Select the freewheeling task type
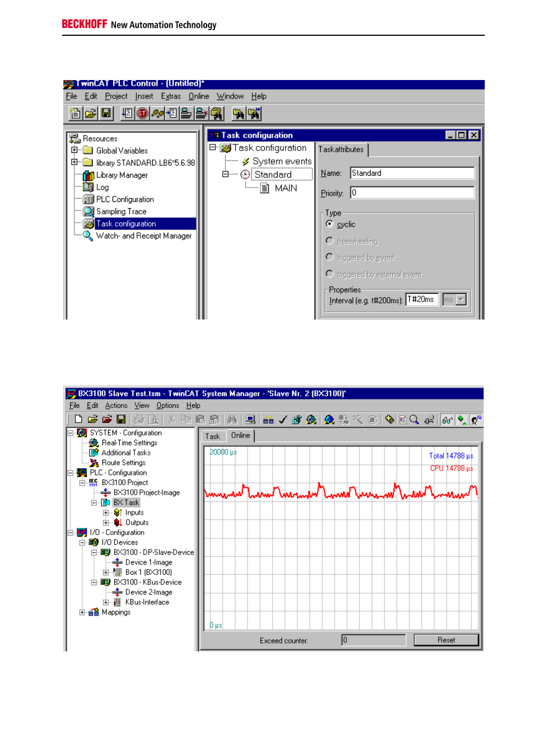 (x=330, y=241)
